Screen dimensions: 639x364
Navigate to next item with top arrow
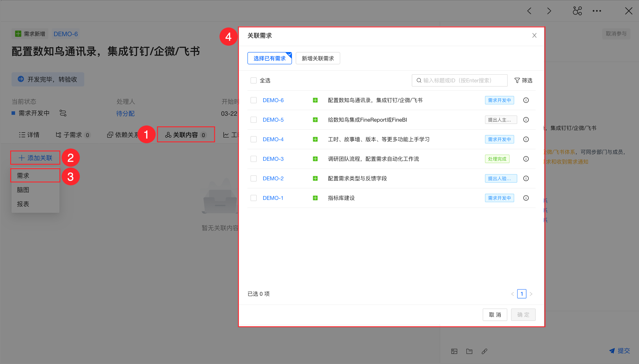[x=549, y=11]
